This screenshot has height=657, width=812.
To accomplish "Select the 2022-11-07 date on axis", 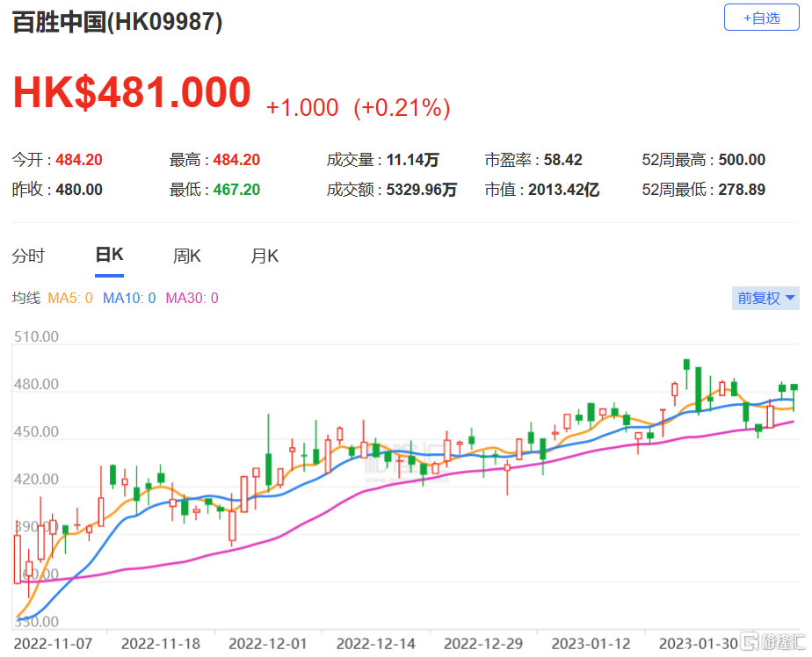I will 53,642.
